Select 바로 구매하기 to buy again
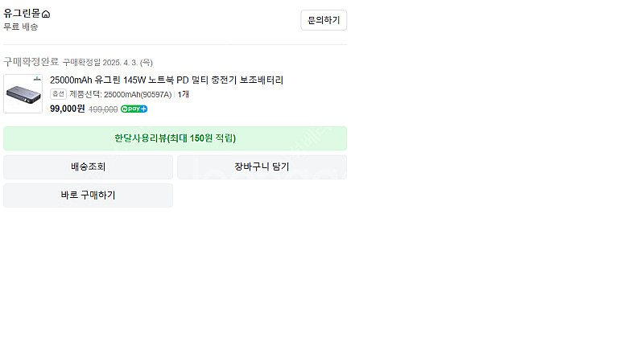The height and width of the screenshot is (362, 644). [x=89, y=195]
